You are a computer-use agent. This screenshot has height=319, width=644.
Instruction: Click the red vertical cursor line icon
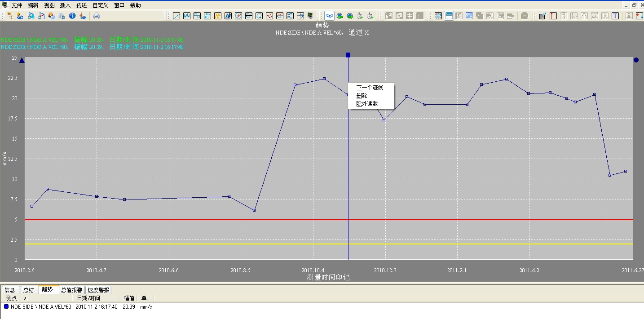coord(553,16)
